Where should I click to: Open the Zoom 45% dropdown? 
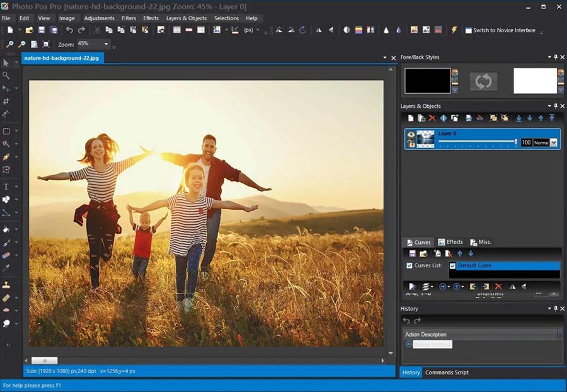[106, 44]
